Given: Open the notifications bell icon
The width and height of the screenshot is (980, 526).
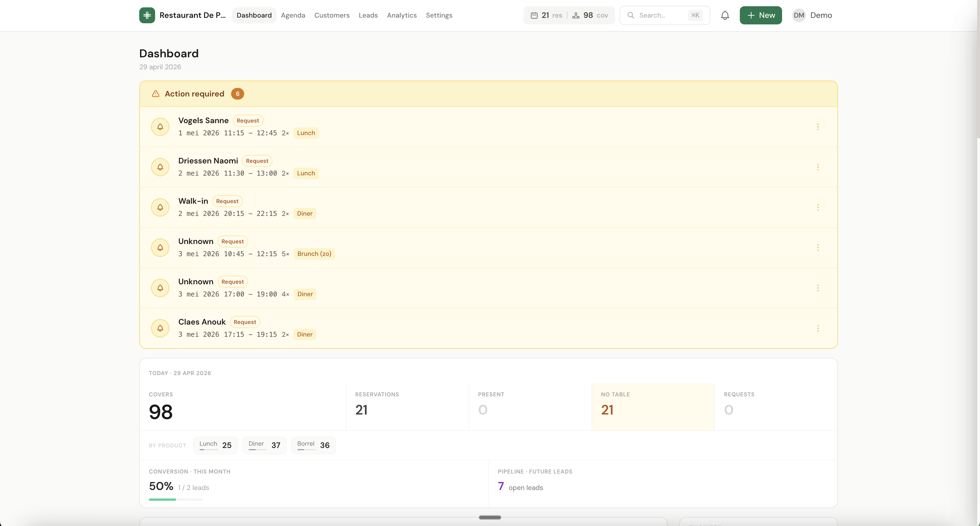Looking at the screenshot, I should click(x=725, y=15).
